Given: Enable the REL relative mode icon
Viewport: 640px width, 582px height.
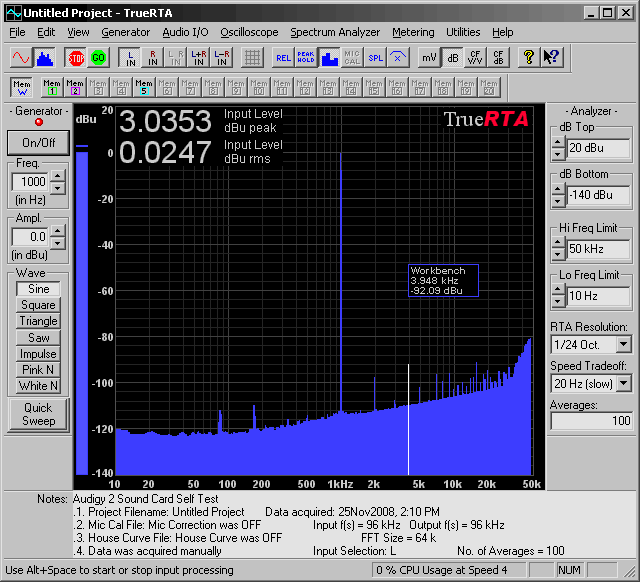Looking at the screenshot, I should tap(283, 57).
